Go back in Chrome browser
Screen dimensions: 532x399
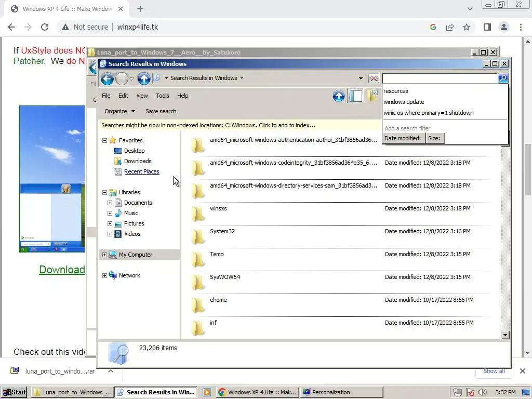(x=11, y=27)
